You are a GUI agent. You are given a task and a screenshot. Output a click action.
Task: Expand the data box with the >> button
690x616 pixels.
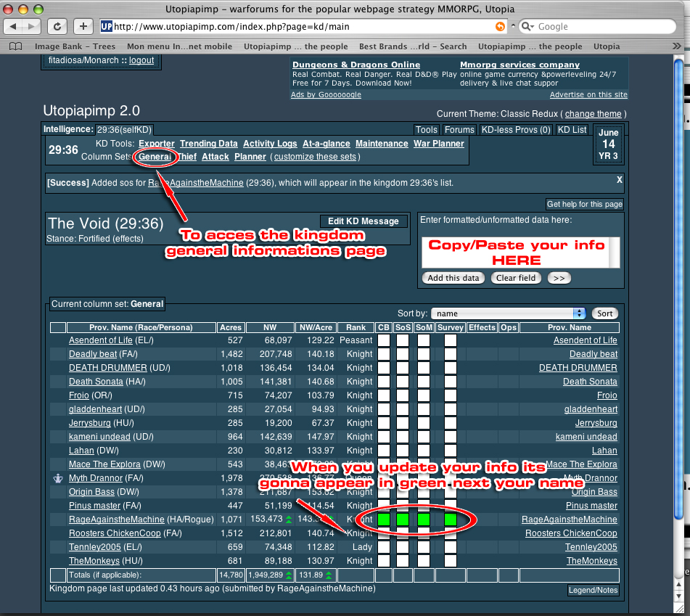pos(559,278)
